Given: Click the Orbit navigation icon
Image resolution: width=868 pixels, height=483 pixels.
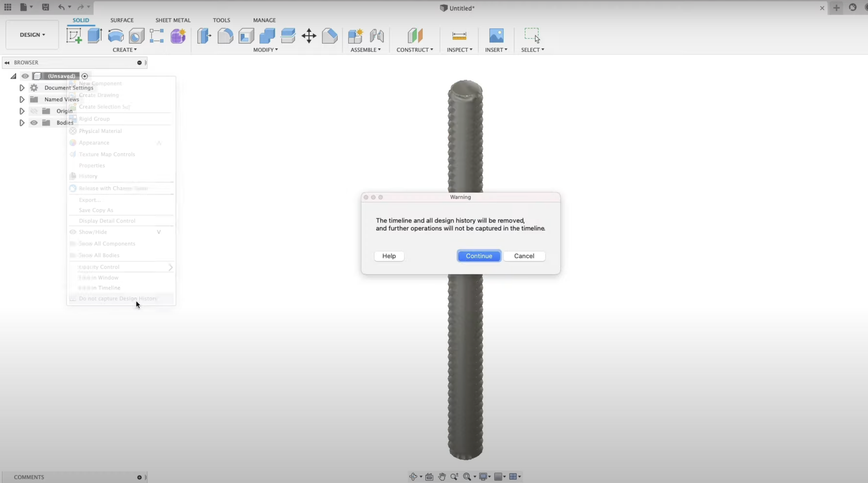Looking at the screenshot, I should click(413, 476).
